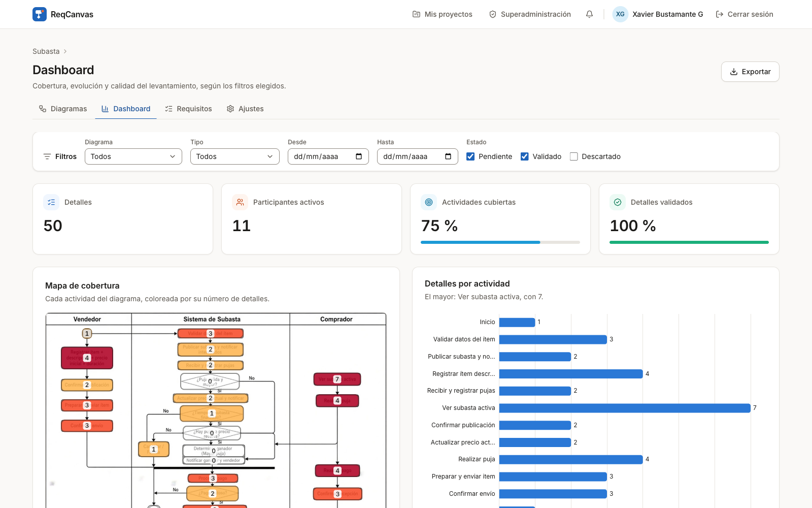Select the Dashboard tab
Screen dimensions: 812x508
[x=126, y=109]
